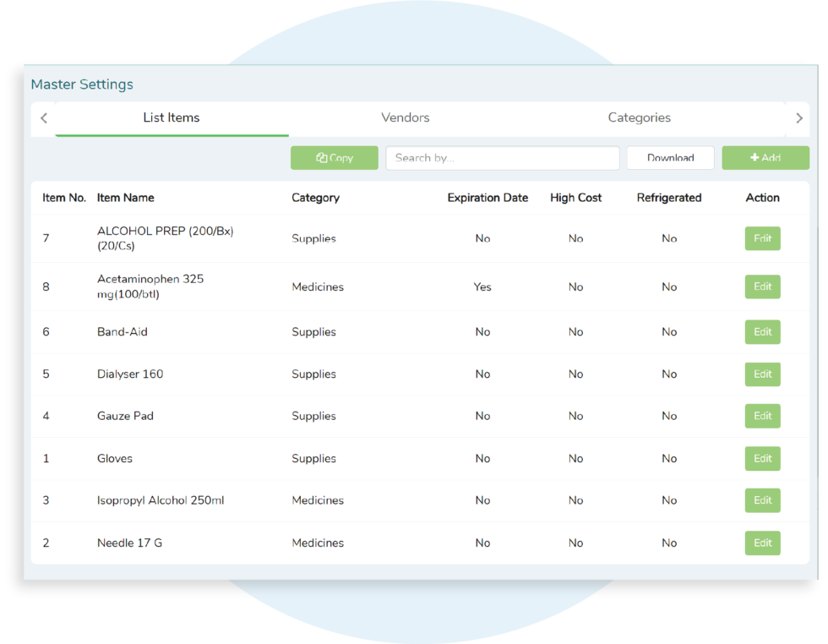Open the Categories tab
The image size is (828, 644).
[639, 117]
